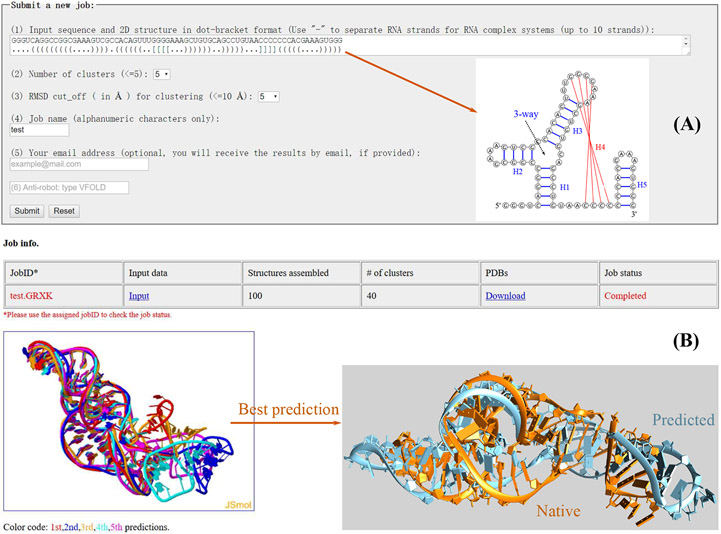
Task: Click the test.GRXK job ID cell
Action: click(63, 296)
